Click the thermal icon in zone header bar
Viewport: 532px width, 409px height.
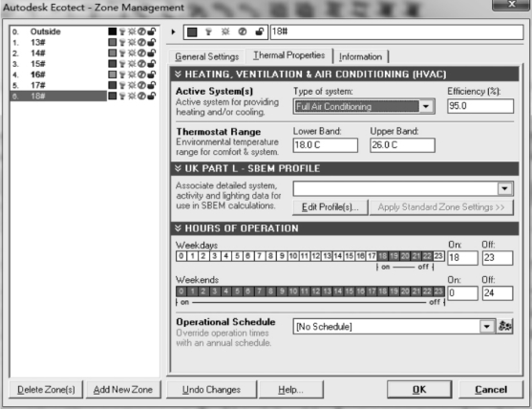coord(243,32)
